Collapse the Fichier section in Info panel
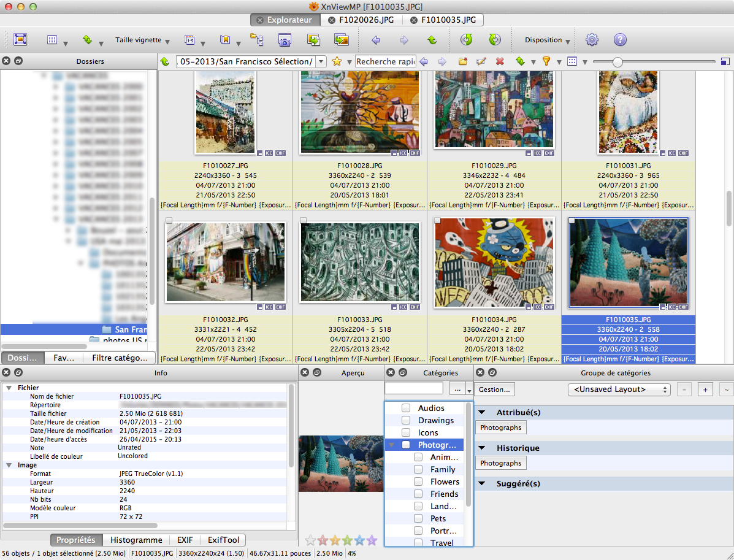 9,388
